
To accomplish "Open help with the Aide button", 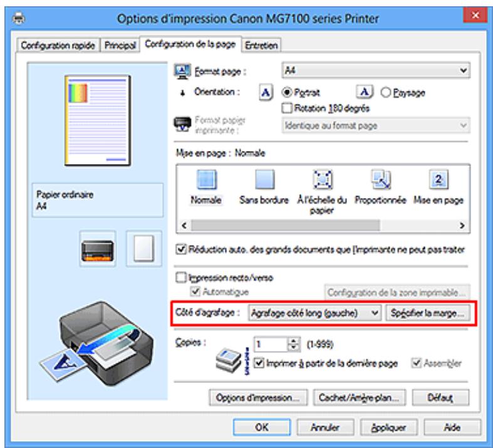I will point(452,427).
